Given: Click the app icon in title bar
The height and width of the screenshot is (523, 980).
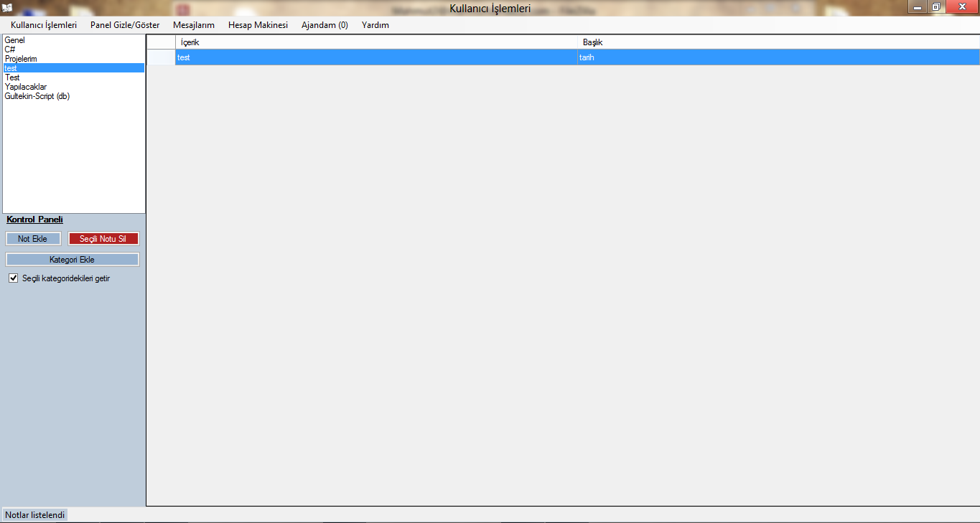Looking at the screenshot, I should tap(8, 8).
